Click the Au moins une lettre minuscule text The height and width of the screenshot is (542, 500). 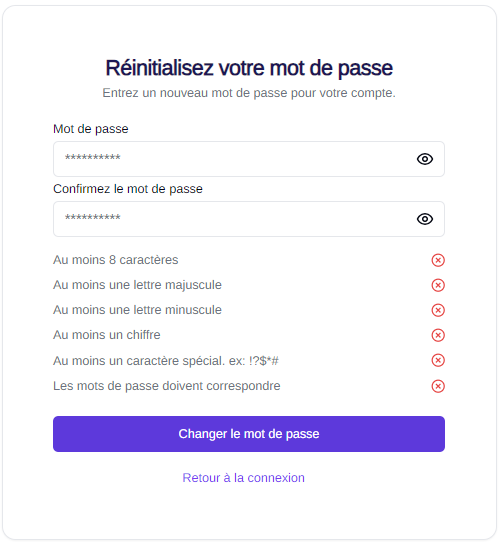click(137, 310)
